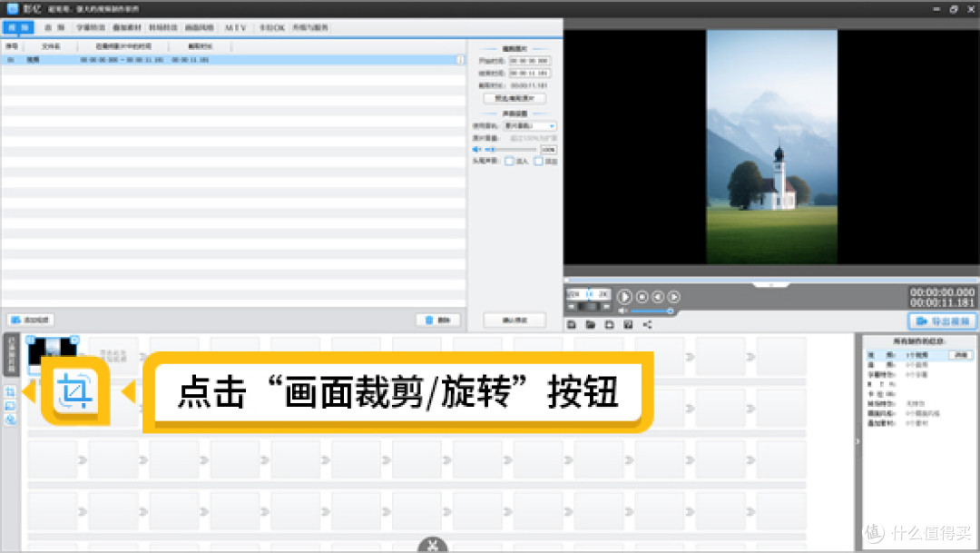Click the 在最终影片中的时间 column header
The height and width of the screenshot is (553, 980).
coord(123,46)
